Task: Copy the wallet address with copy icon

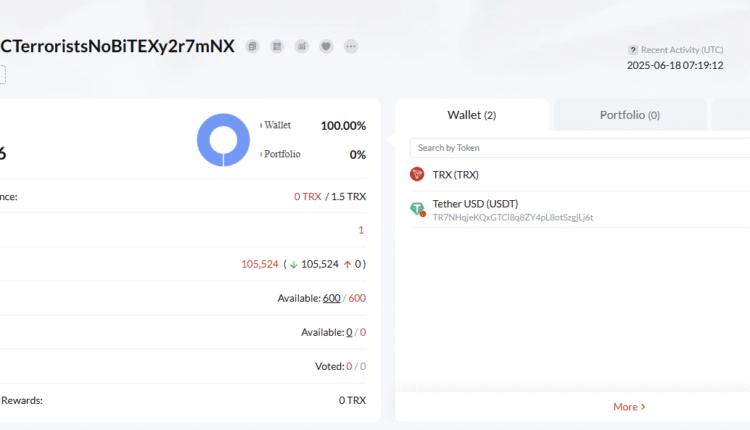Action: pos(253,46)
